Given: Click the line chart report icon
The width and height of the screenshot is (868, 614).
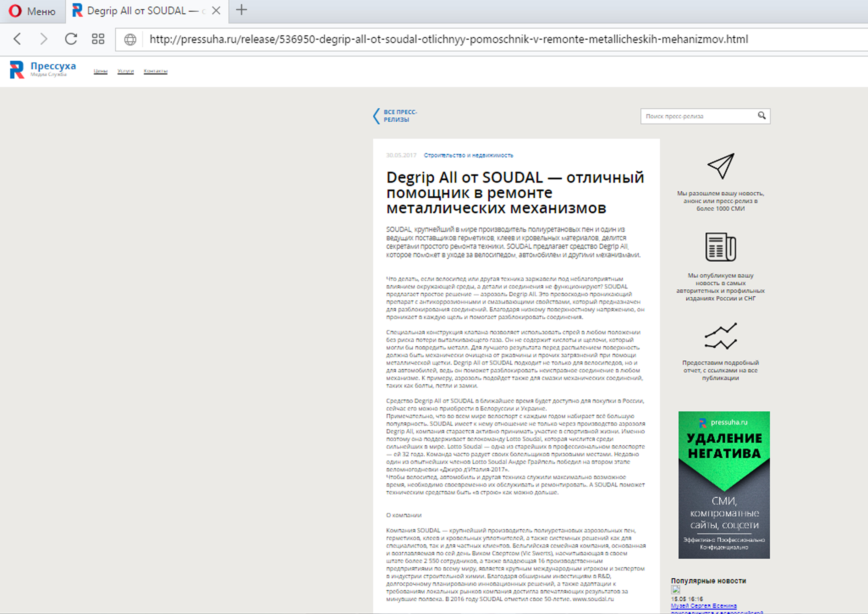Looking at the screenshot, I should point(721,336).
